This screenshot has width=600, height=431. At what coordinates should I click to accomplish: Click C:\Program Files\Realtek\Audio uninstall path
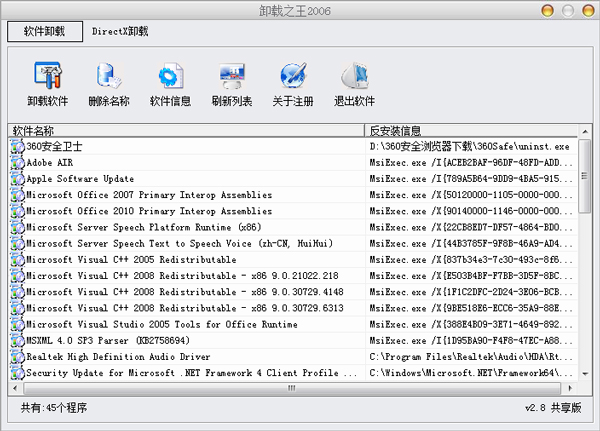[x=471, y=357]
